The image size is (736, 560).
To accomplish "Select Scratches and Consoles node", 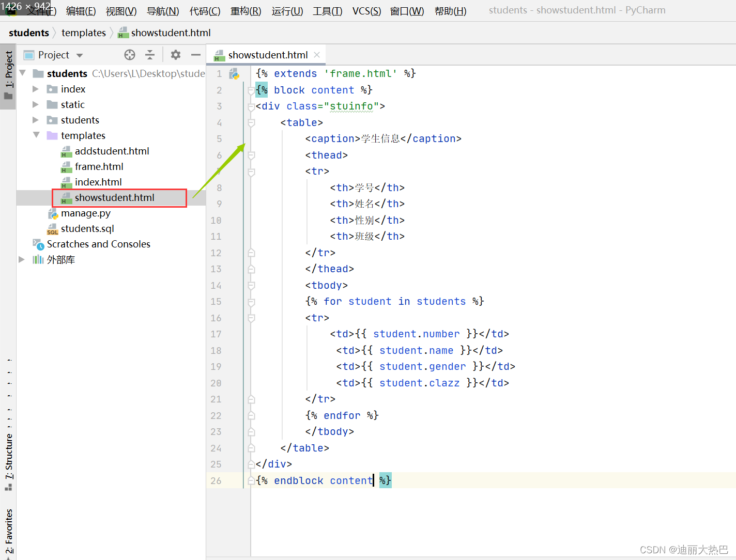I will [98, 244].
